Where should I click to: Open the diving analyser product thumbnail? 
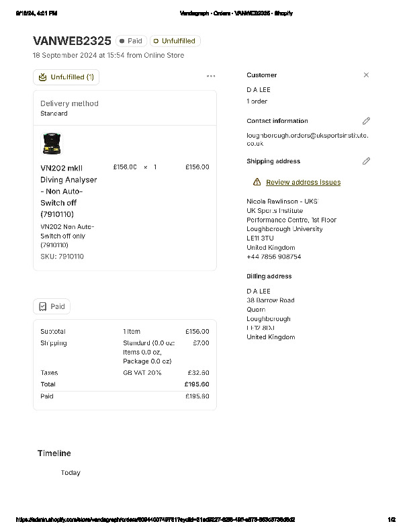51,143
